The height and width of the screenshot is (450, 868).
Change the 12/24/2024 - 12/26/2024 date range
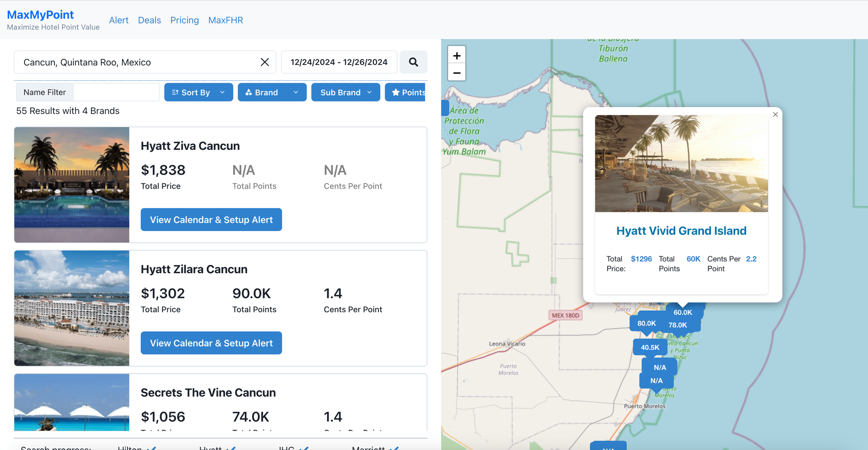tap(339, 62)
